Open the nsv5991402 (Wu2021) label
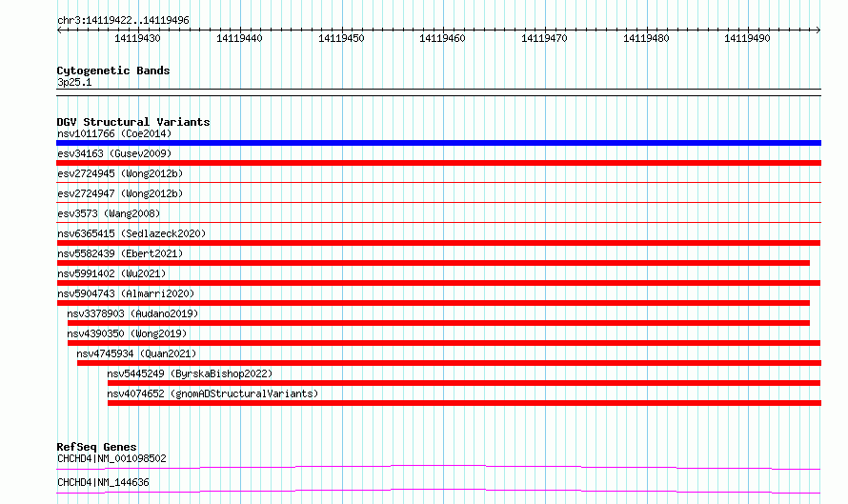The width and height of the screenshot is (848, 504). point(111,273)
